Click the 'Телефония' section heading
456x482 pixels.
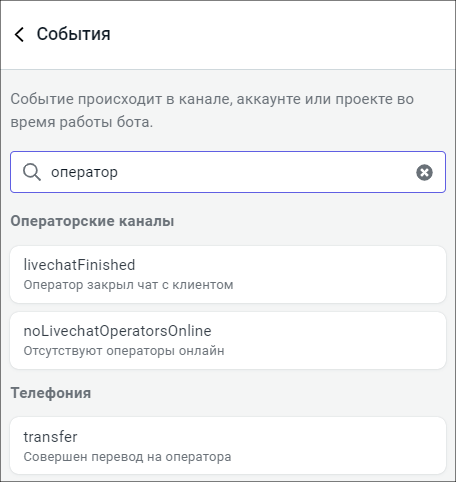point(51,393)
